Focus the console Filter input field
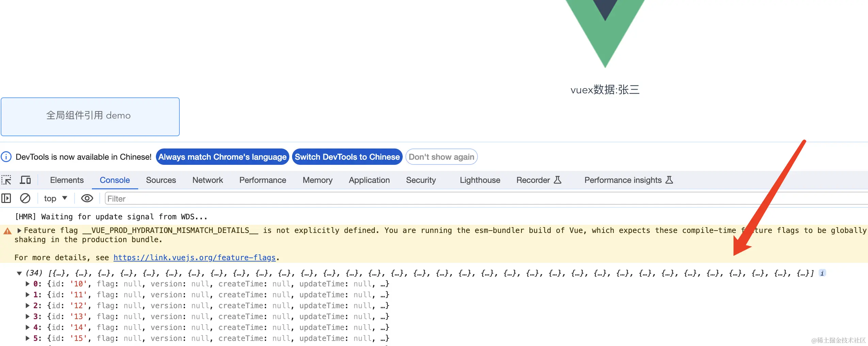 [486, 198]
